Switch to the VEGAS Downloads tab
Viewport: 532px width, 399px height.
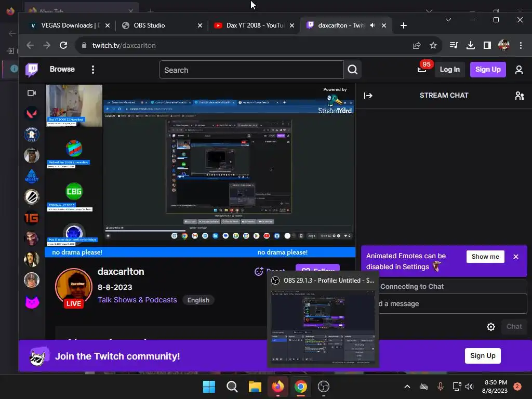click(70, 25)
